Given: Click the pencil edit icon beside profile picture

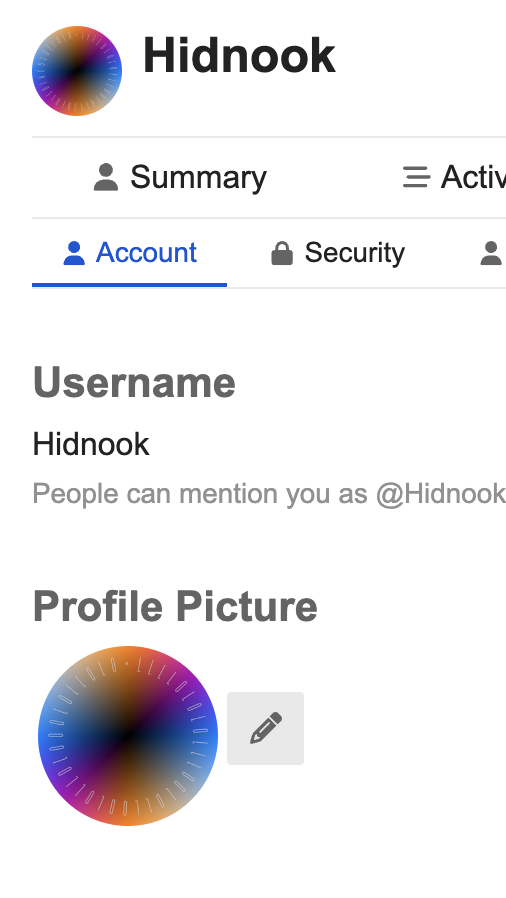Looking at the screenshot, I should pyautogui.click(x=266, y=728).
